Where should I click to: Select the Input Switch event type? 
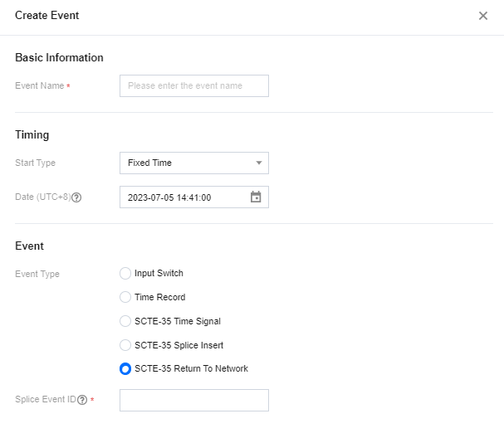click(x=125, y=273)
